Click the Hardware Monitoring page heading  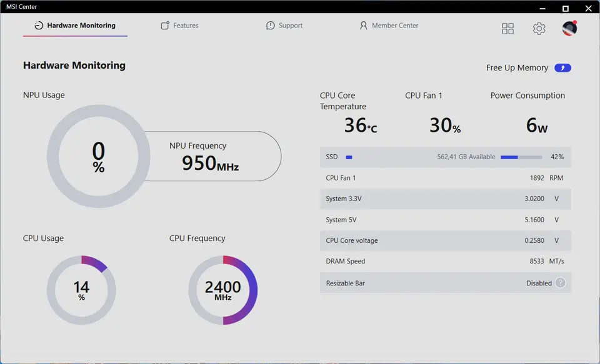tap(74, 66)
